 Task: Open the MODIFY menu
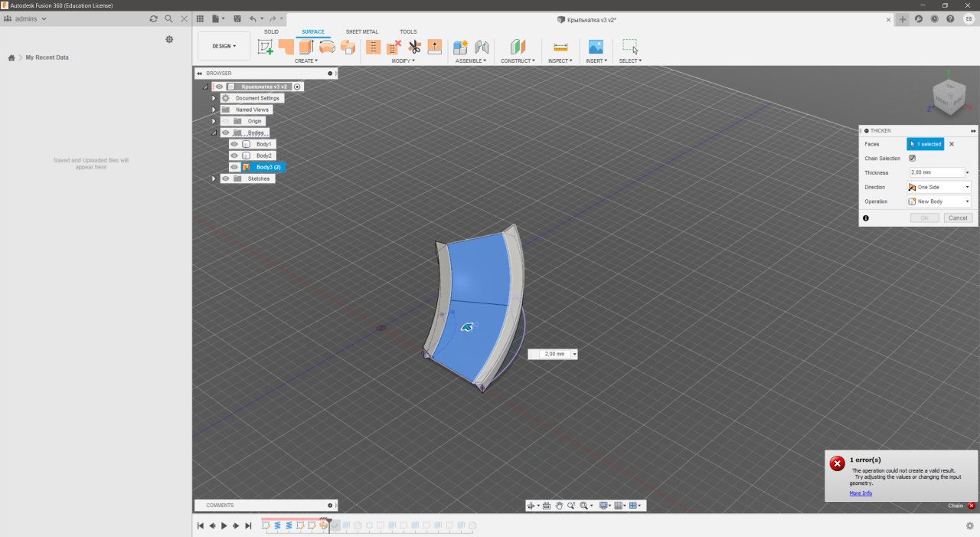click(x=403, y=61)
